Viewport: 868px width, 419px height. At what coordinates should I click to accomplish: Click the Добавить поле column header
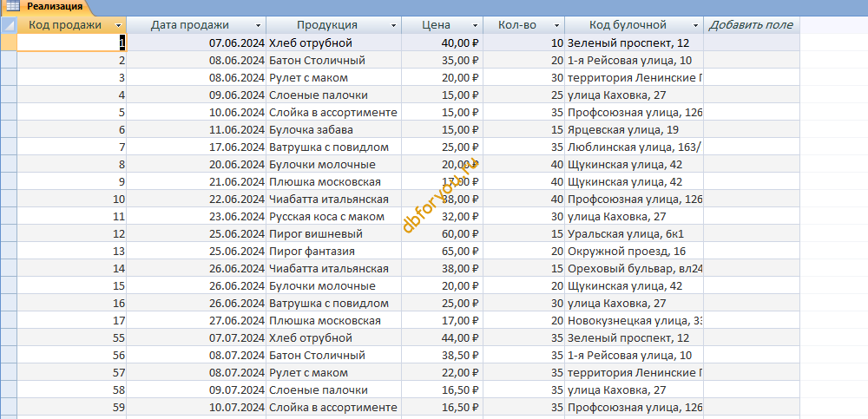point(751,25)
